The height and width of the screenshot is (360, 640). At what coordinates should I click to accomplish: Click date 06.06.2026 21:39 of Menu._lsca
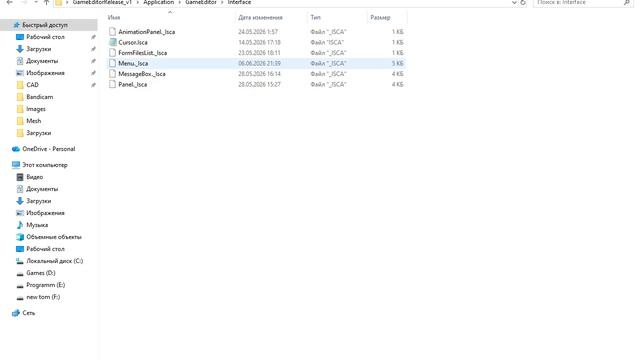point(259,63)
